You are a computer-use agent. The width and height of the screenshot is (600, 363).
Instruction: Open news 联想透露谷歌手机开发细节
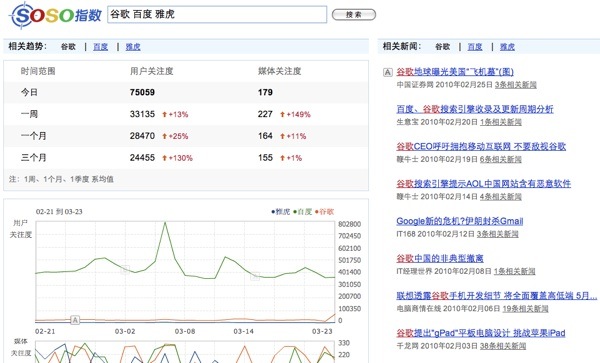[497, 295]
